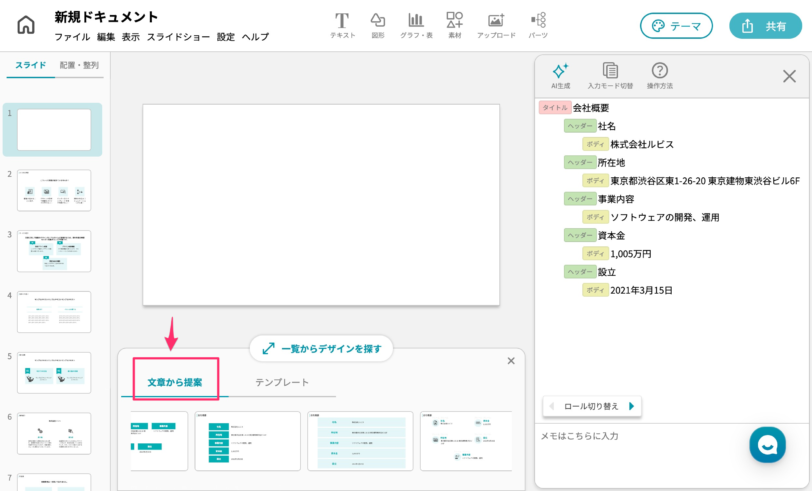Screen dimensions: 812x491
Task: Select slide 6 thumbnail
Action: coord(54,434)
